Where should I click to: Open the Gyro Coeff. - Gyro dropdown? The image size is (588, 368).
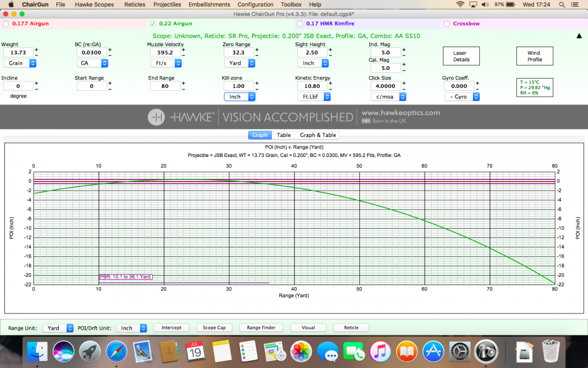[462, 97]
